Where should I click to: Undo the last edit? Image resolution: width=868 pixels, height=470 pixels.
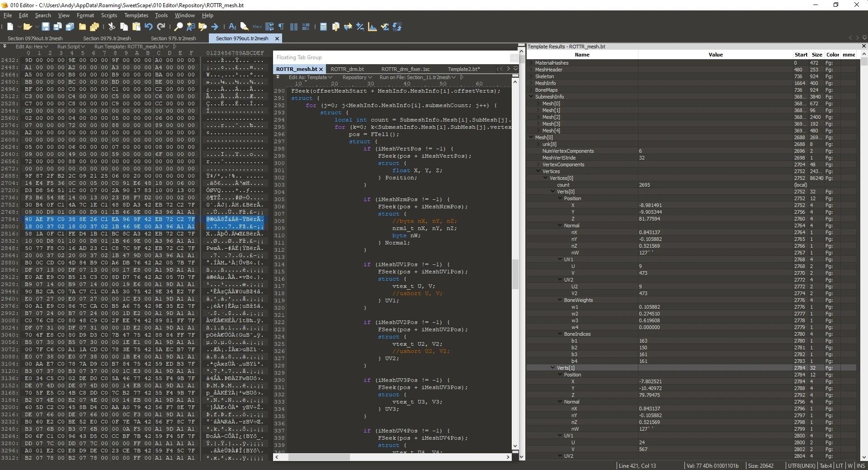tap(148, 27)
